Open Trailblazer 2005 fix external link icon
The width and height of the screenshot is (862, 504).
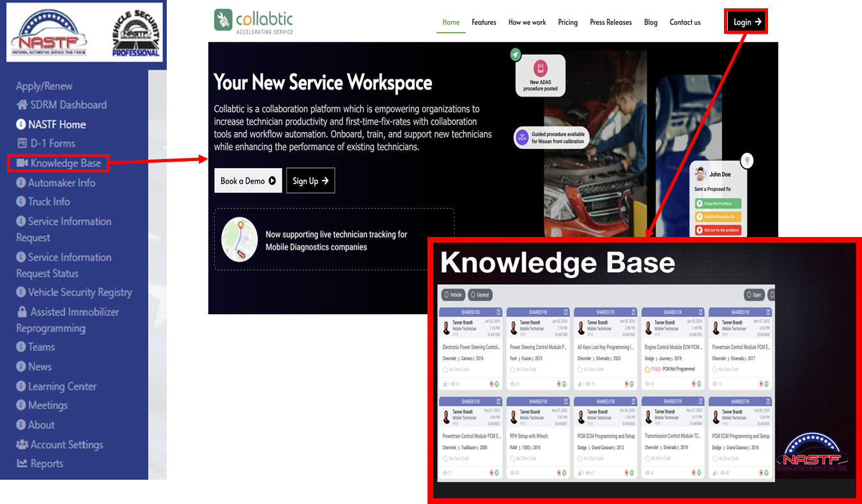[x=498, y=401]
